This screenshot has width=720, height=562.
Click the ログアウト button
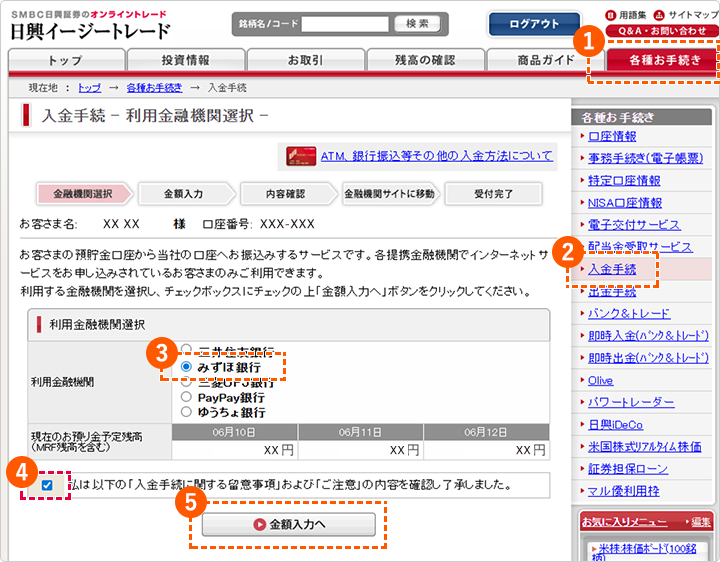(534, 24)
